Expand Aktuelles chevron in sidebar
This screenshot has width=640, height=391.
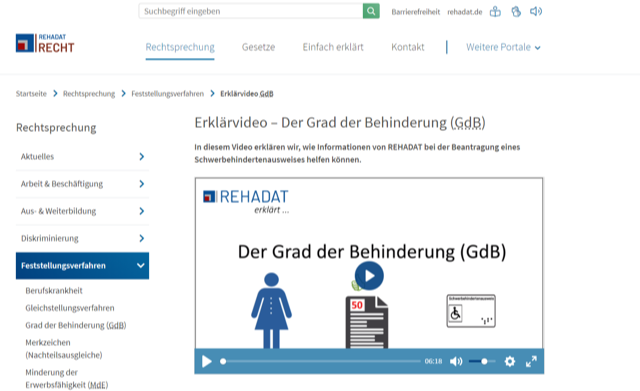coord(142,156)
